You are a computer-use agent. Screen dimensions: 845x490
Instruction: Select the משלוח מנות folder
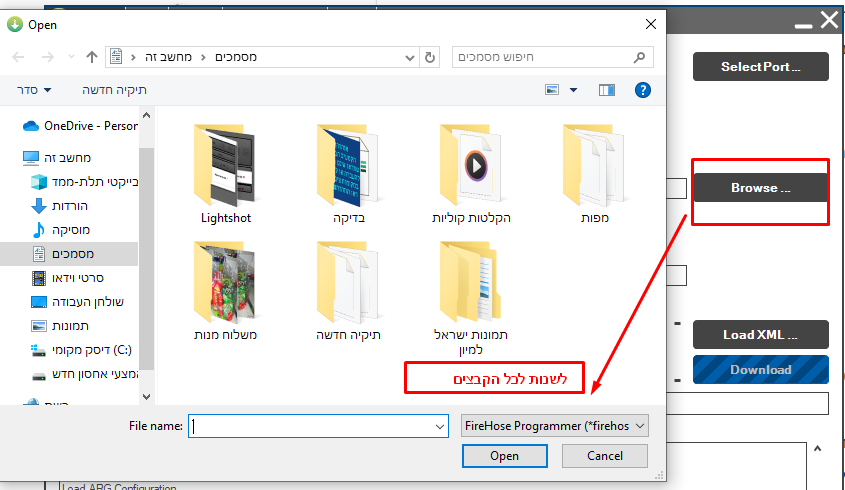226,291
